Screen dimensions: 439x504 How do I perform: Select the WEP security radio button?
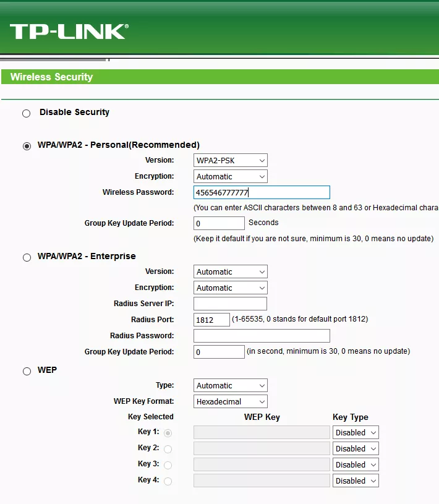[x=27, y=371]
